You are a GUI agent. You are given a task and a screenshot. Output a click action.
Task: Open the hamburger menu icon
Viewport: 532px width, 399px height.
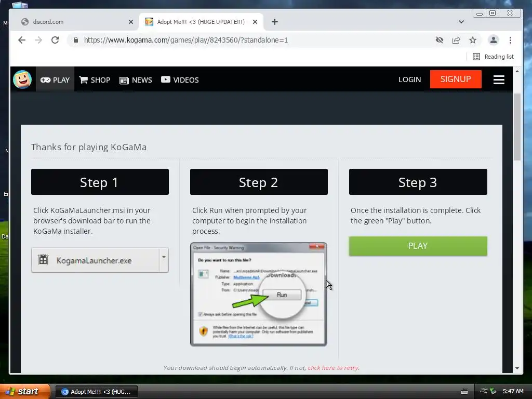pyautogui.click(x=499, y=79)
